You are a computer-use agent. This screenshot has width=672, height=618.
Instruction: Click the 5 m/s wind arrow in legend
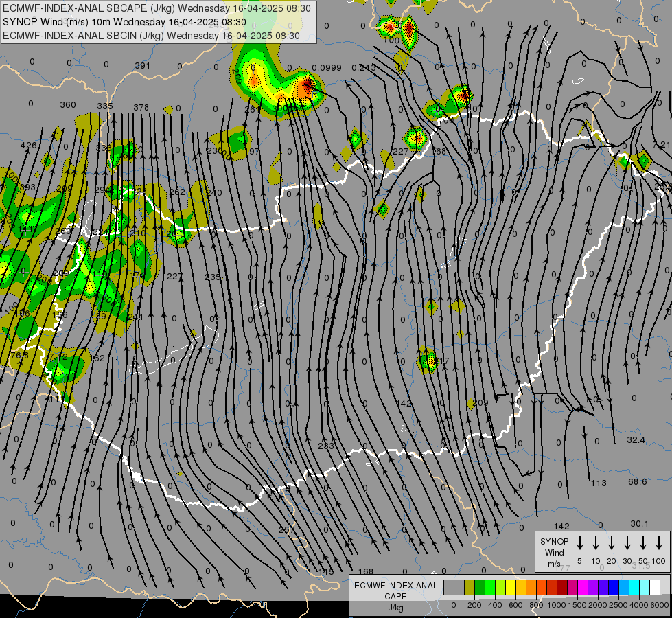[x=579, y=542]
